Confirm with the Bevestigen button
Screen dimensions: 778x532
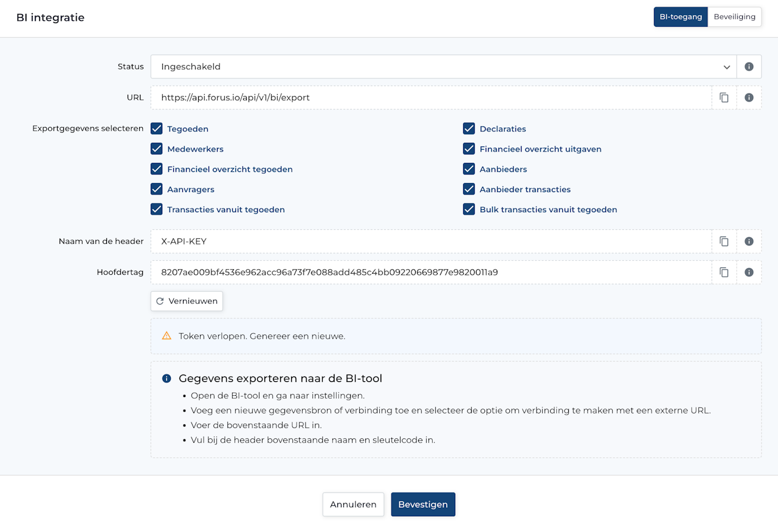coord(422,504)
